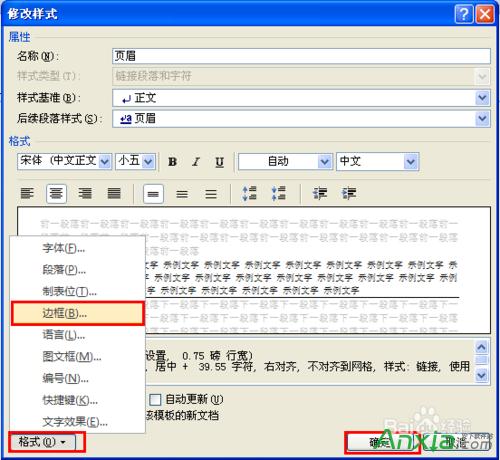This screenshot has width=500, height=460.
Task: Choose 制表位(T)... menu entry
Action: click(77, 292)
